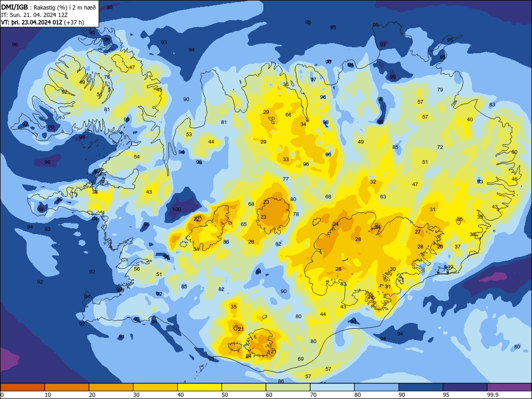
Task: Click the '37' humidity value in the southeast
Action: click(458, 247)
